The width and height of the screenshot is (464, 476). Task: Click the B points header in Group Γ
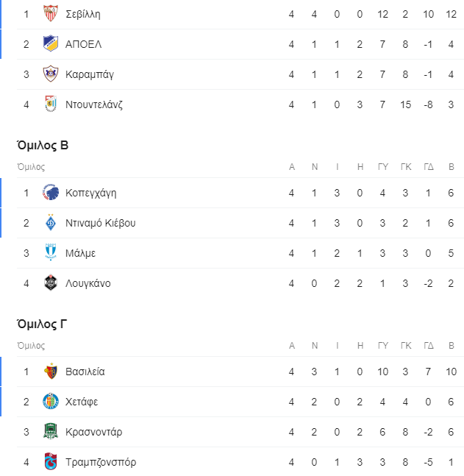[x=451, y=346]
